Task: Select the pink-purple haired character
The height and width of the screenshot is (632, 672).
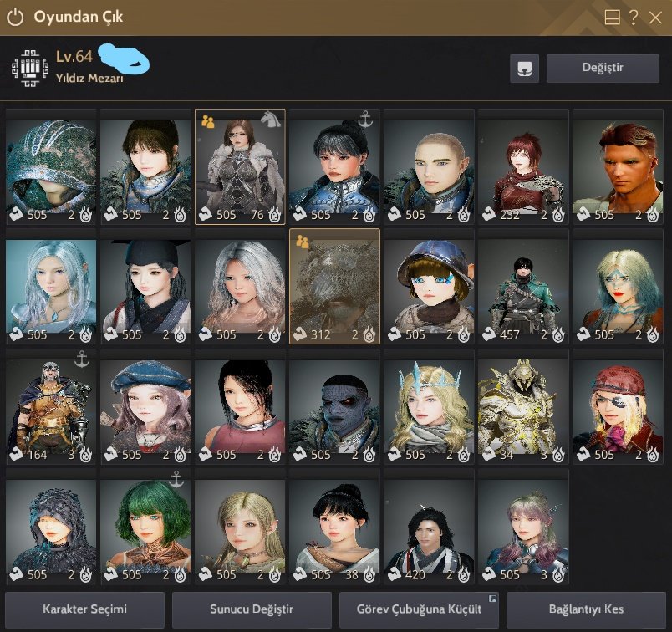Action: coord(523,527)
